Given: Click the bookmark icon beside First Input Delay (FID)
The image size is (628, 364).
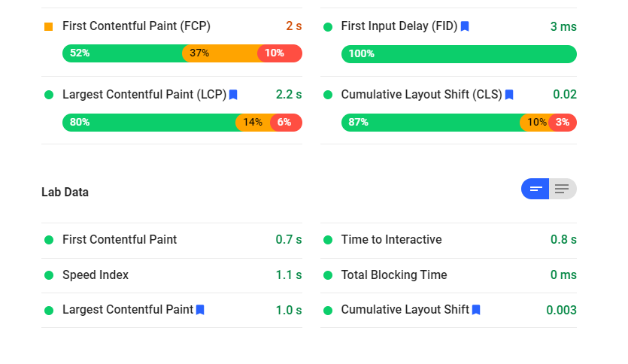Looking at the screenshot, I should pyautogui.click(x=465, y=26).
